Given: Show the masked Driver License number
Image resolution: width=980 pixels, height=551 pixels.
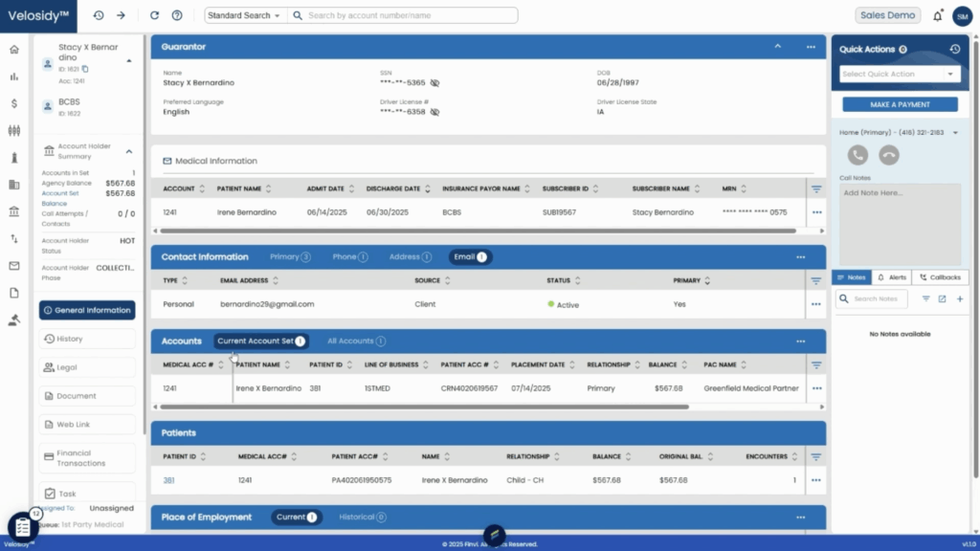Looking at the screenshot, I should [434, 112].
